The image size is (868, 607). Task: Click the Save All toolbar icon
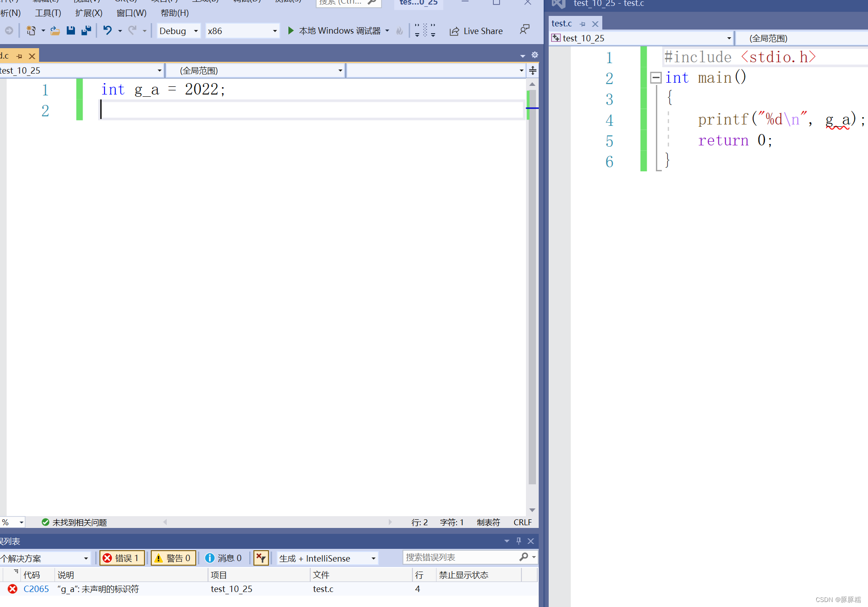coord(86,31)
